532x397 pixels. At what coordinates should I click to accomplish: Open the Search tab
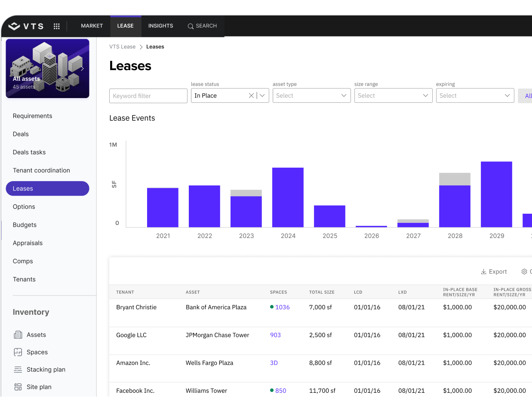(202, 26)
